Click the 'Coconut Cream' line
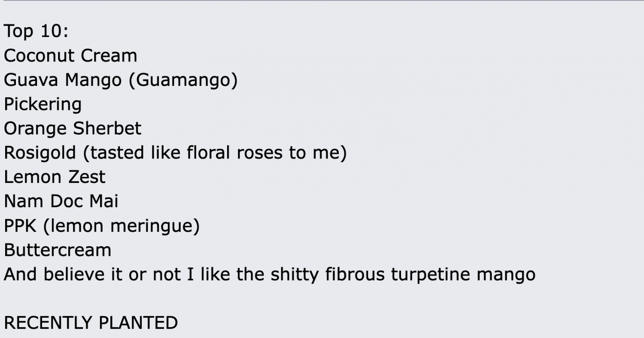The width and height of the screenshot is (644, 338). click(71, 56)
